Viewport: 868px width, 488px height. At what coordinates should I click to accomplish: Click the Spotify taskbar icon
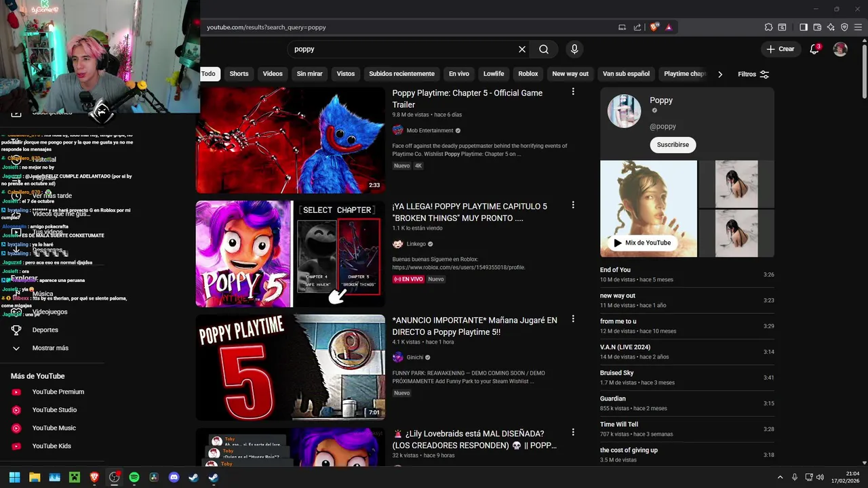pos(134,477)
